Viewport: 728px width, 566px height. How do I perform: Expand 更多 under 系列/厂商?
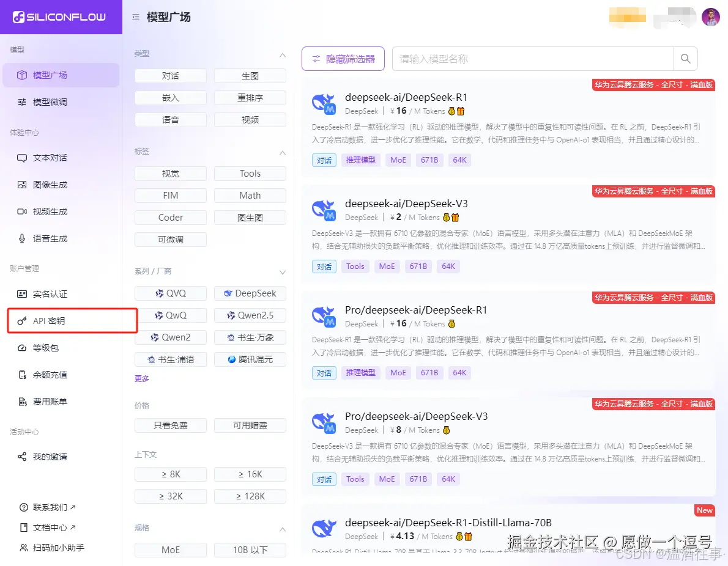click(141, 378)
